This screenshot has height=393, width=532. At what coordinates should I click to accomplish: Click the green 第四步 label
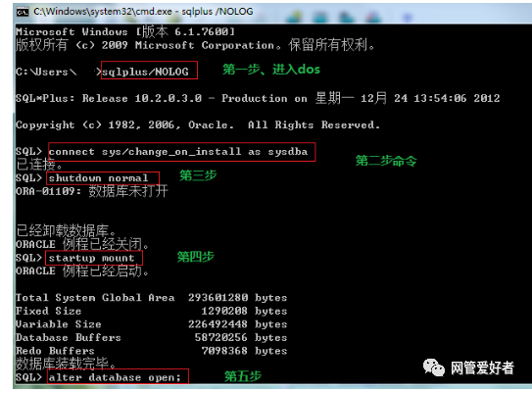[195, 257]
